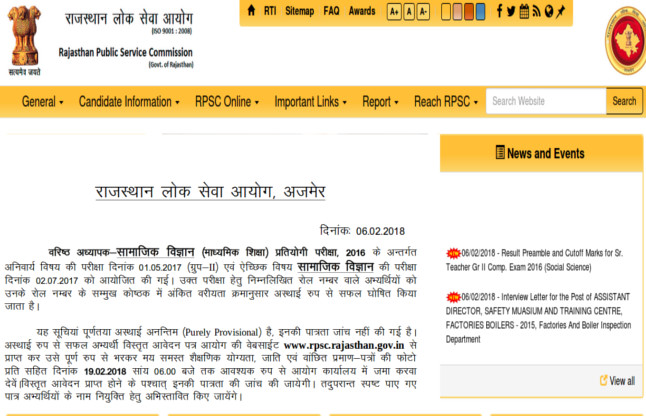The width and height of the screenshot is (646, 416).
Task: Expand the Candidate Information menu
Action: click(x=129, y=101)
